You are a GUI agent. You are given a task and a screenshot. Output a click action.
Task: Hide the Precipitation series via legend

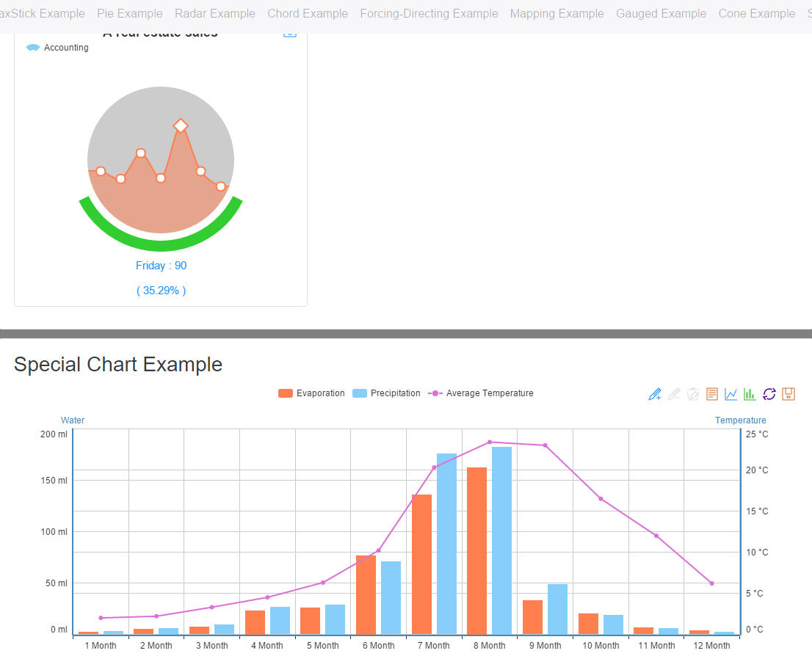(386, 393)
